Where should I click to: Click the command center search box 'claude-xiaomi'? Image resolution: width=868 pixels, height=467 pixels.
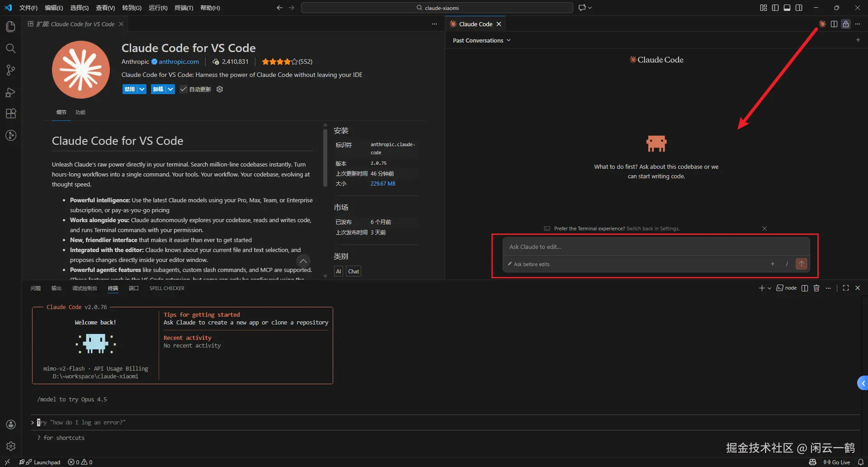pyautogui.click(x=437, y=8)
